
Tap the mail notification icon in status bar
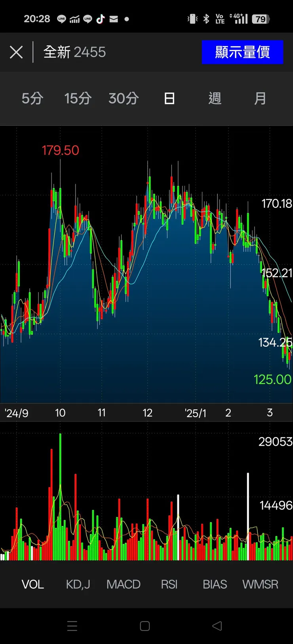coord(114,19)
